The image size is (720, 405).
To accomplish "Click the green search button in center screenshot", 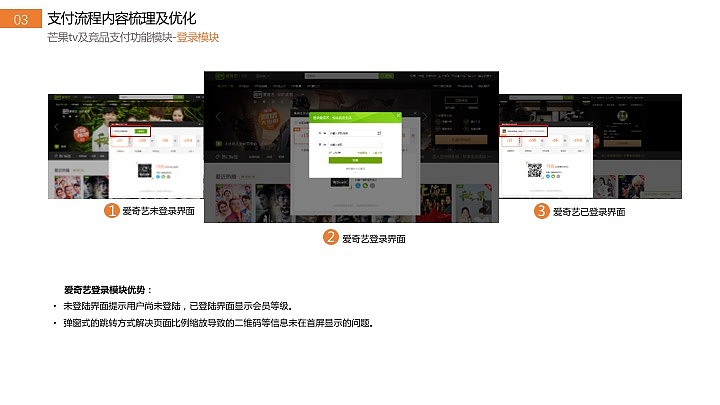I will pyautogui.click(x=386, y=76).
